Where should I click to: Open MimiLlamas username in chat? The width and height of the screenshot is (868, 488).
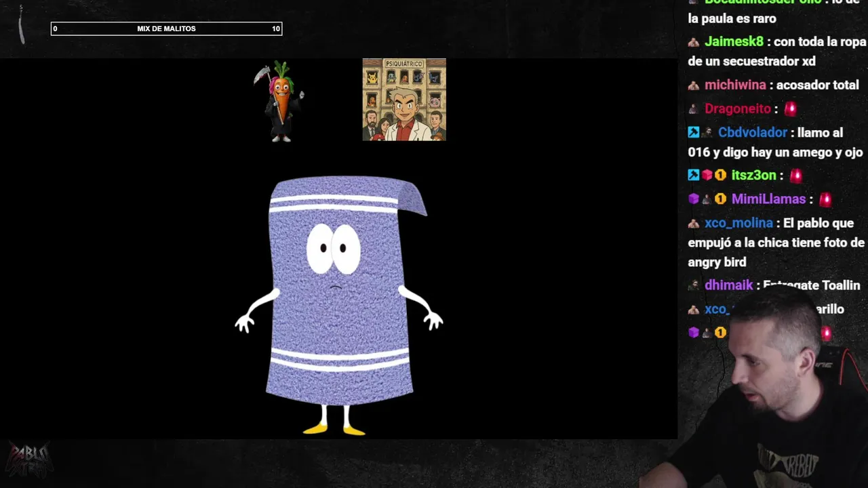tap(768, 199)
